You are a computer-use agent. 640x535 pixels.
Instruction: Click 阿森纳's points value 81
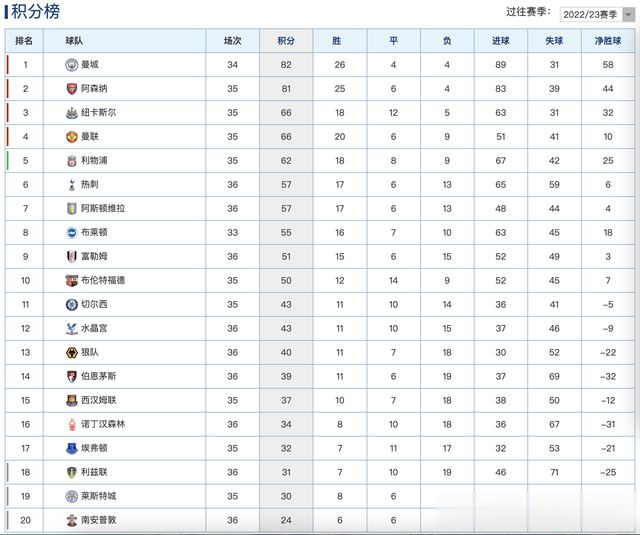coord(286,89)
